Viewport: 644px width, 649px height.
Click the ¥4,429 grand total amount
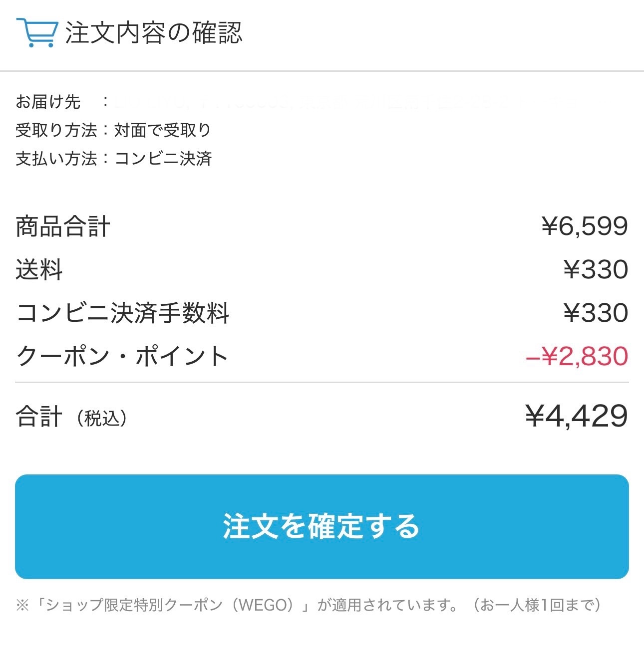click(577, 416)
